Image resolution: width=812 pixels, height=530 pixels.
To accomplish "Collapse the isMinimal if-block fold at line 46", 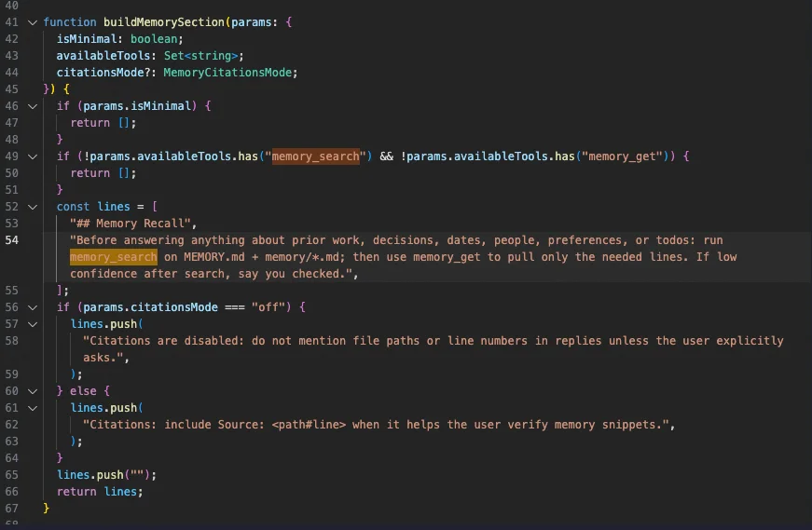I will click(33, 106).
